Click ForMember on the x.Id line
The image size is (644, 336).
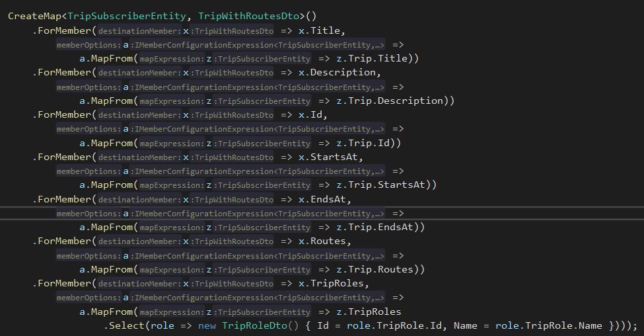[65, 114]
